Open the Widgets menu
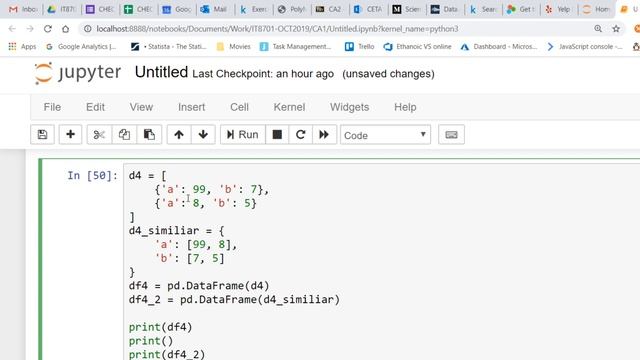Image resolution: width=640 pixels, height=360 pixels. [x=349, y=107]
